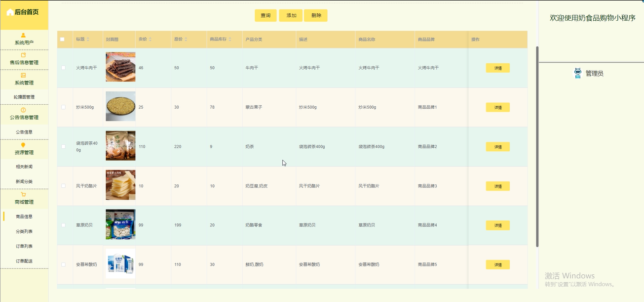Screen dimensions: 644x302
Task: Check the 草原奶贝 row checkbox
Action: point(63,225)
